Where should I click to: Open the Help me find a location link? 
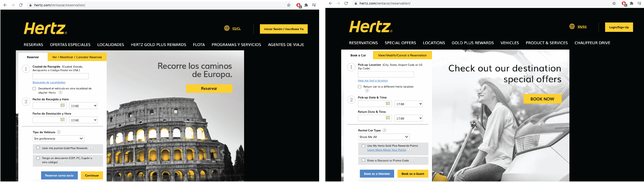[x=372, y=80]
